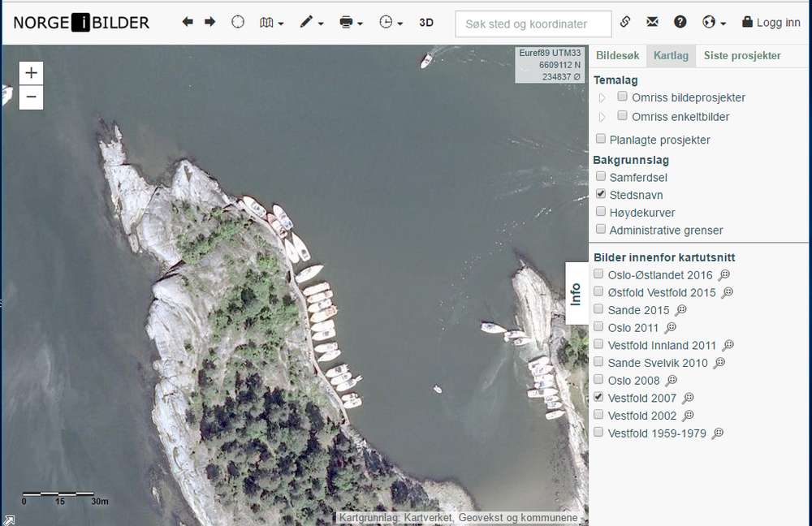Select the Kartlag tab
Viewport: 812px width, 526px height.
point(671,55)
